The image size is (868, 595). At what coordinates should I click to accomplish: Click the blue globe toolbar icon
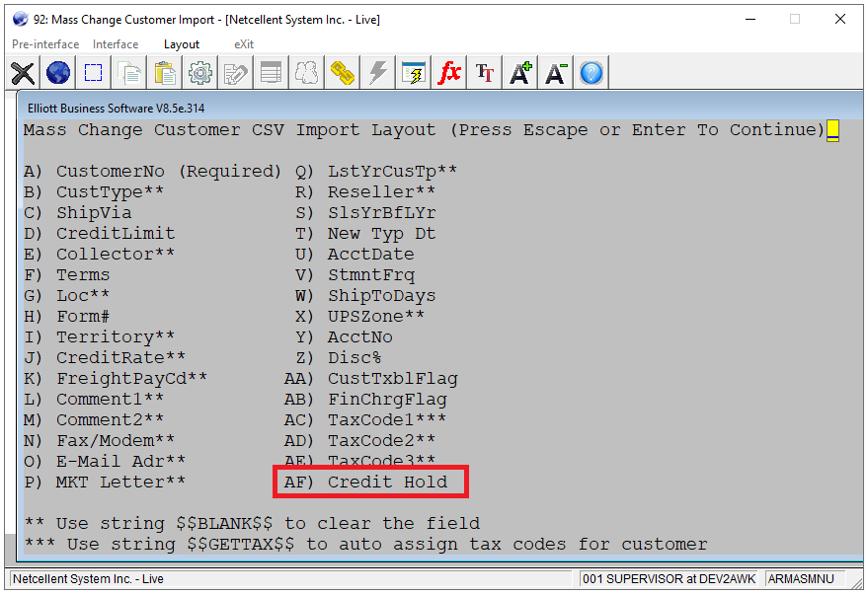58,73
